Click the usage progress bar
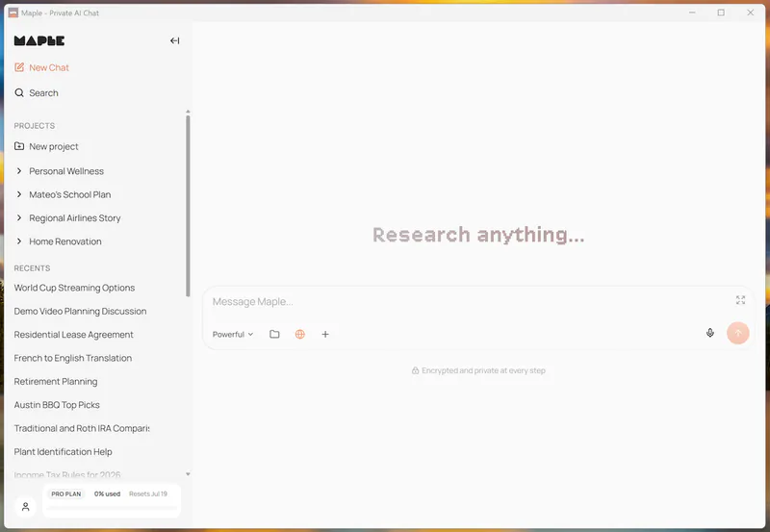This screenshot has height=532, width=770. 112,508
